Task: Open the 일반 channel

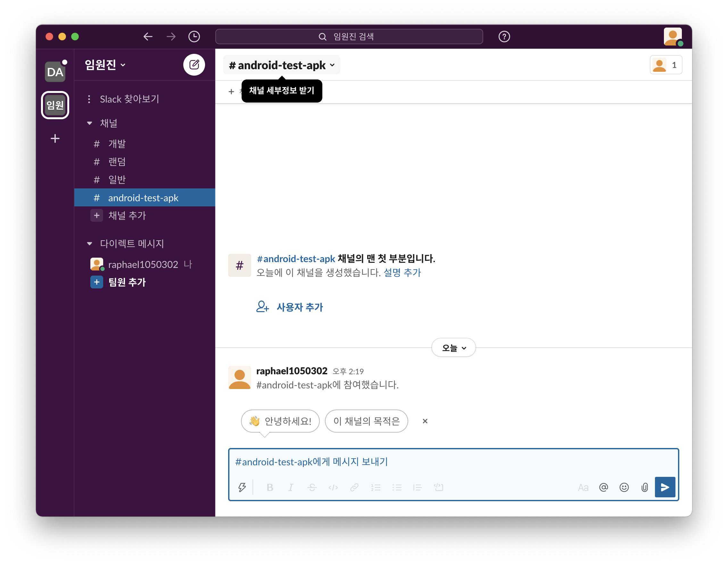Action: pyautogui.click(x=117, y=180)
